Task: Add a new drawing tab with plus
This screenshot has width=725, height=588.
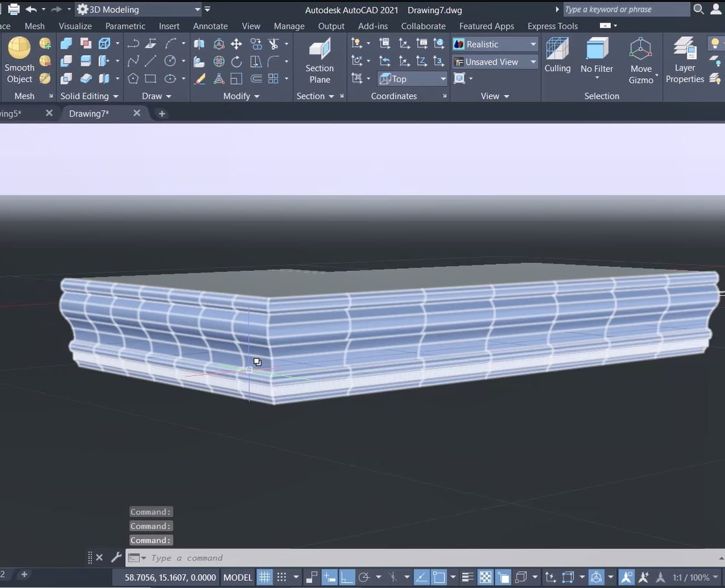Action: (162, 113)
